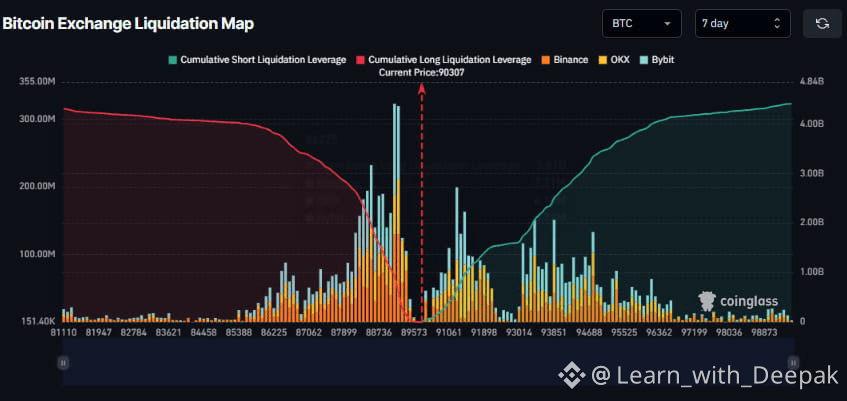Click the 3.00B right axis label

pyautogui.click(x=810, y=173)
